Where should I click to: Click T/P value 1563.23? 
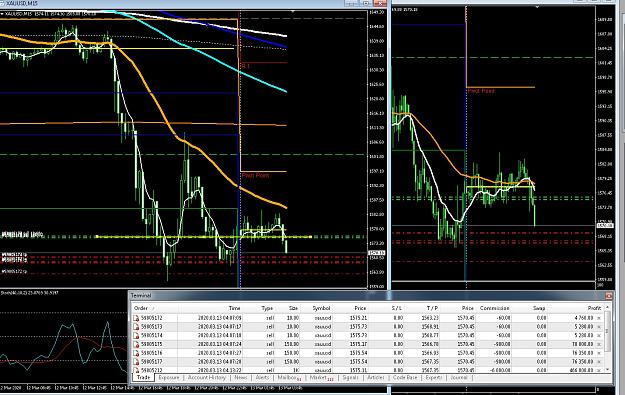click(430, 318)
